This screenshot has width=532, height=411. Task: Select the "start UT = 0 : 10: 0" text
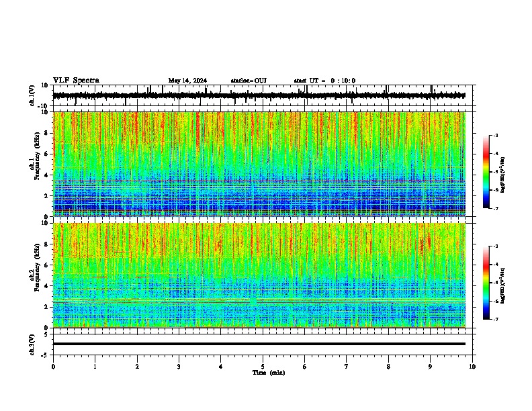324,81
